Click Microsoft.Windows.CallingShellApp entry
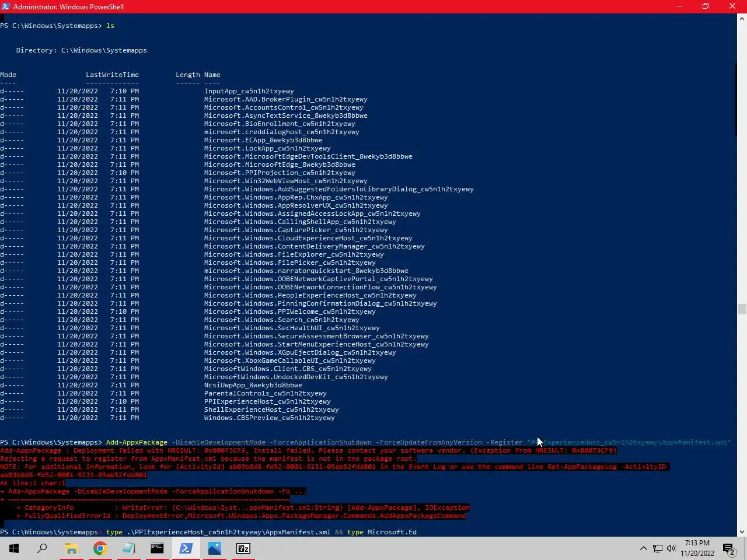Viewport: 747px width, 560px height. 300,222
